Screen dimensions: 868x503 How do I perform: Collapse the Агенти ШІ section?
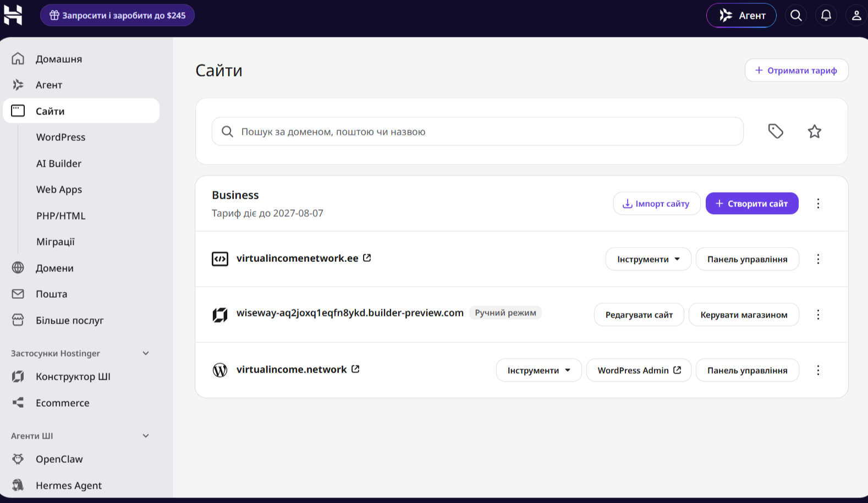146,436
